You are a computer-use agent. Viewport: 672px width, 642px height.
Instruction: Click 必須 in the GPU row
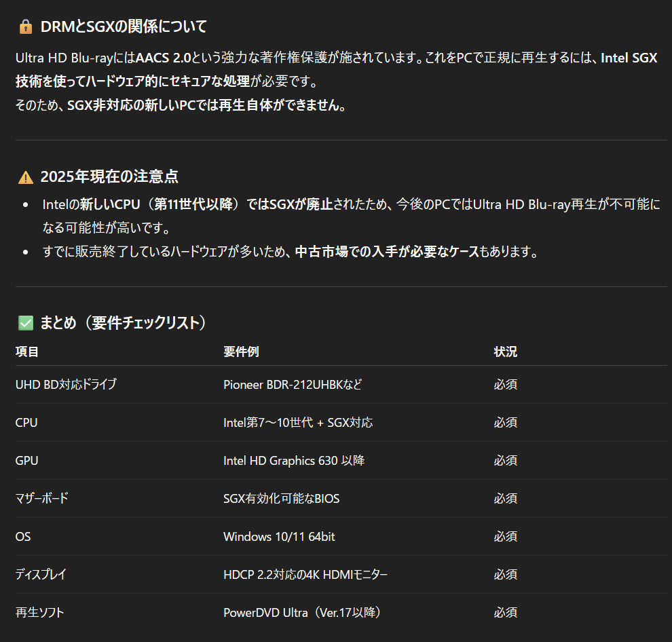505,461
